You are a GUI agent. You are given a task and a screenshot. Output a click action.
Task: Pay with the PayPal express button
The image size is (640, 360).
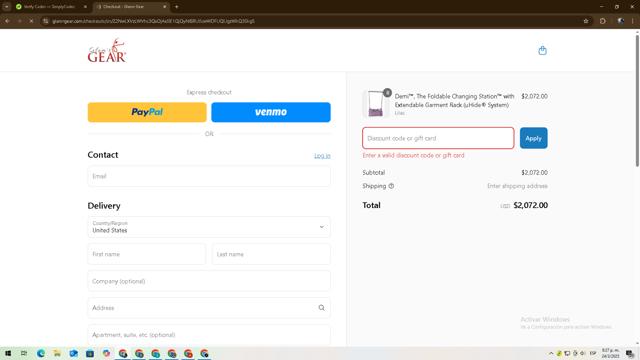point(147,112)
